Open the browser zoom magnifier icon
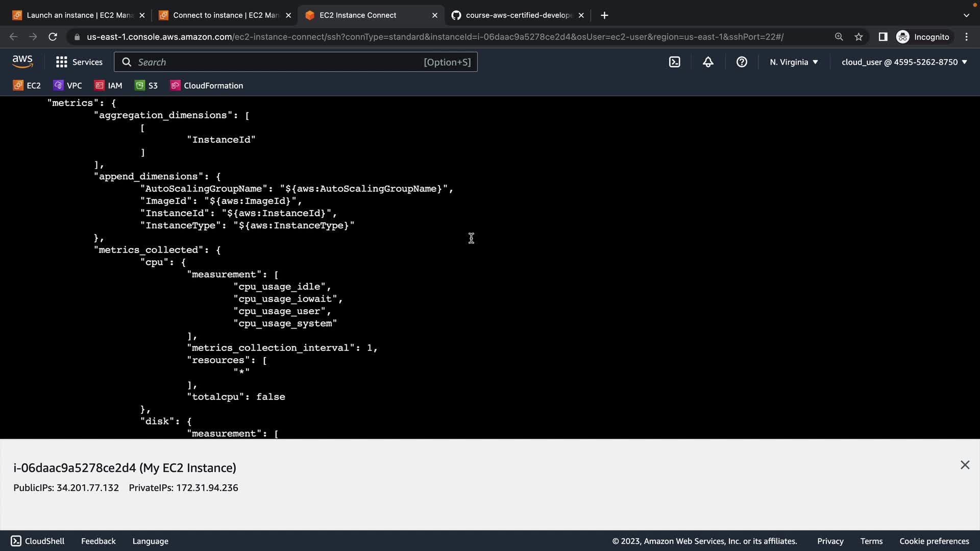Screen dimensions: 980x551 (839, 37)
